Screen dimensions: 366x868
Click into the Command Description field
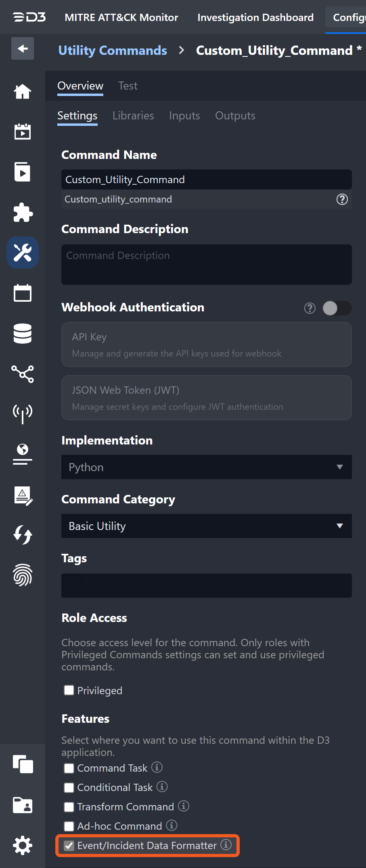(x=206, y=265)
